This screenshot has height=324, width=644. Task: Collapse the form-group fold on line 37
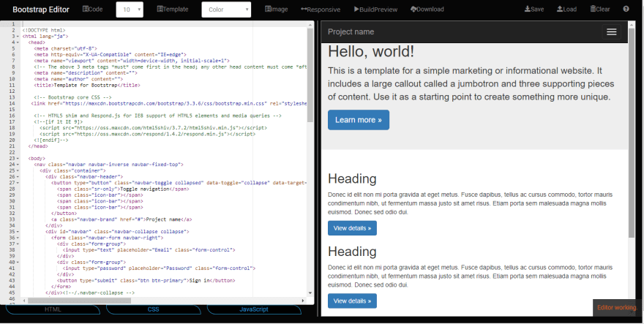[x=18, y=244]
